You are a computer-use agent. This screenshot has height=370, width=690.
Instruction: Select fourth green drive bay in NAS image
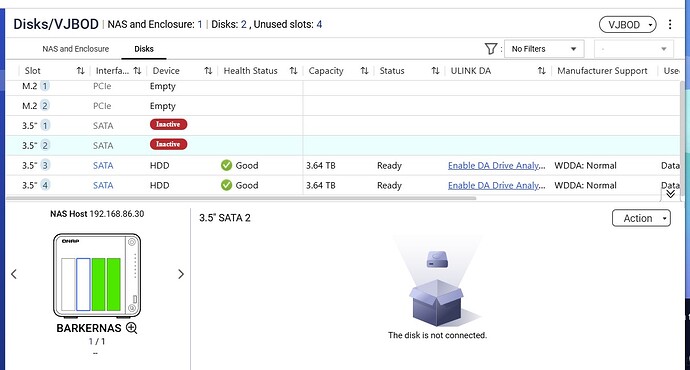click(114, 285)
